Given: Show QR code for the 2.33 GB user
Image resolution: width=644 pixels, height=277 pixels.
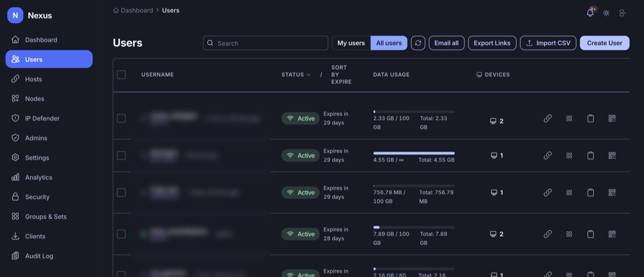Looking at the screenshot, I should coord(612,118).
